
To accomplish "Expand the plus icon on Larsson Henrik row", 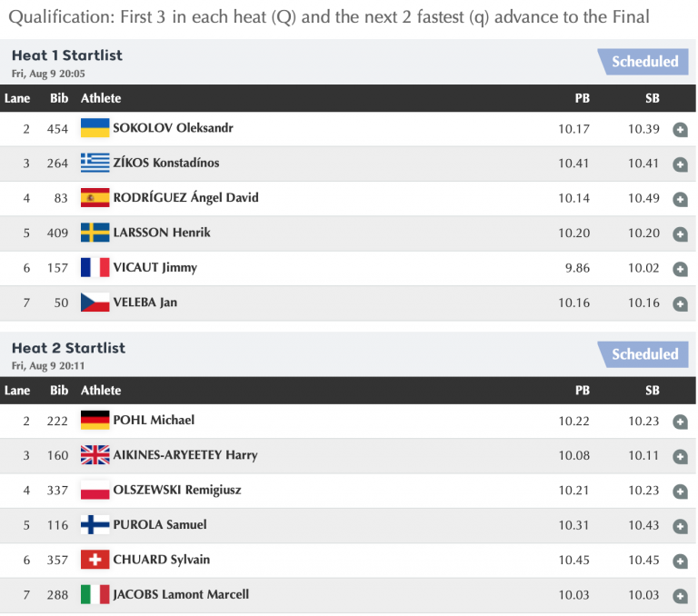I will (680, 234).
